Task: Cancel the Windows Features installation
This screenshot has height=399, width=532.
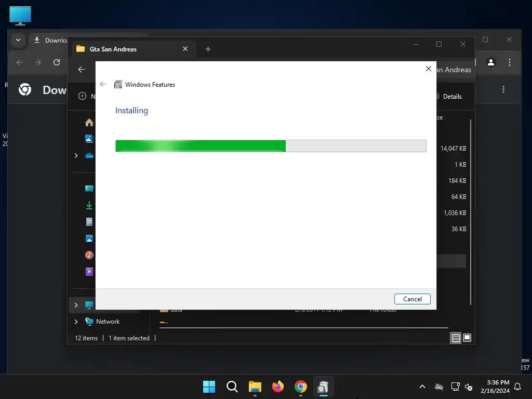Action: [412, 299]
